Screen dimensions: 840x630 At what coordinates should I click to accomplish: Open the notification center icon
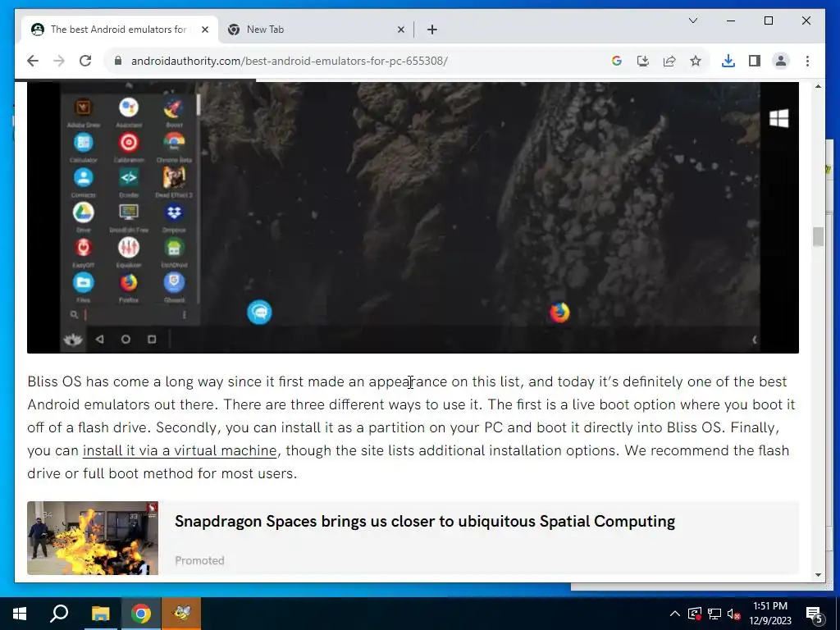[x=815, y=614]
